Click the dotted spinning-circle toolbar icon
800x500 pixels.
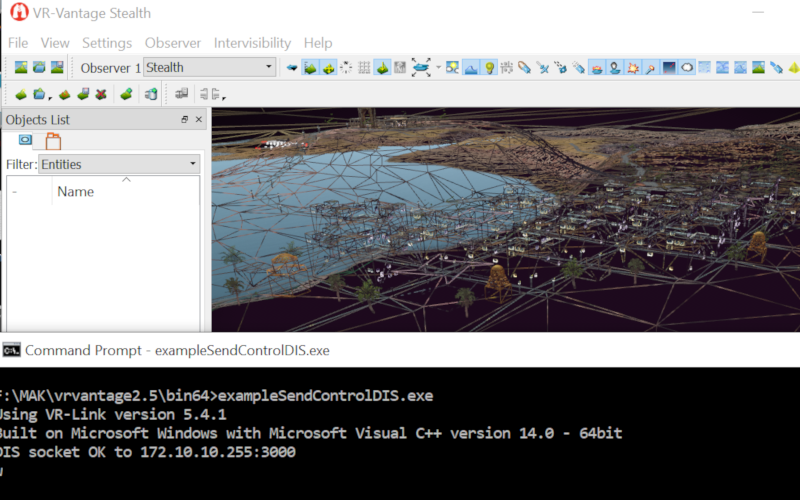coord(346,67)
